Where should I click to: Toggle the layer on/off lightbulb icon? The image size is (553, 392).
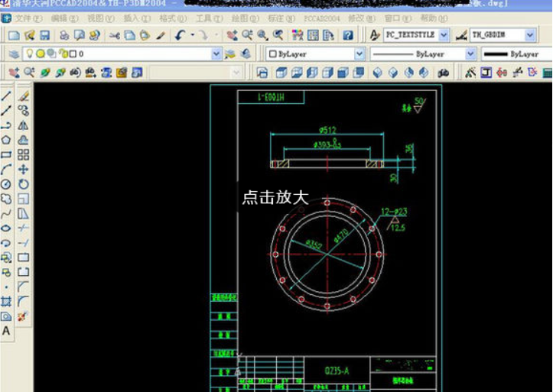(29, 54)
